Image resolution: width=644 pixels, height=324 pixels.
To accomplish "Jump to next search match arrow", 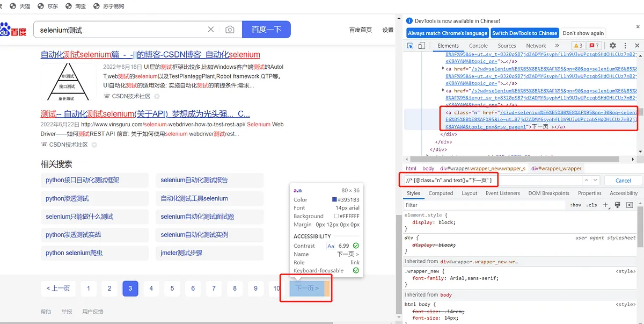I will (x=595, y=181).
